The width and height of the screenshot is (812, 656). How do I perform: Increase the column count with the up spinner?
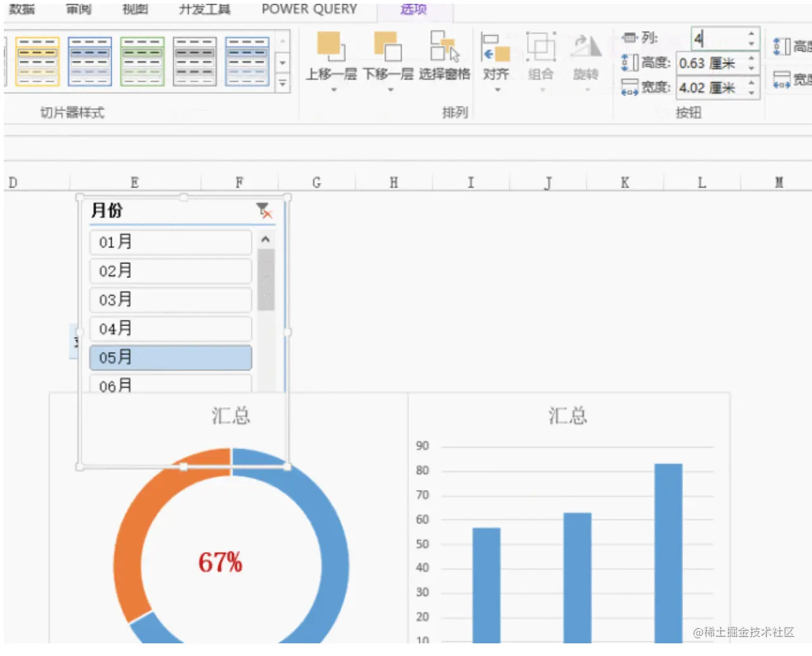[x=751, y=34]
